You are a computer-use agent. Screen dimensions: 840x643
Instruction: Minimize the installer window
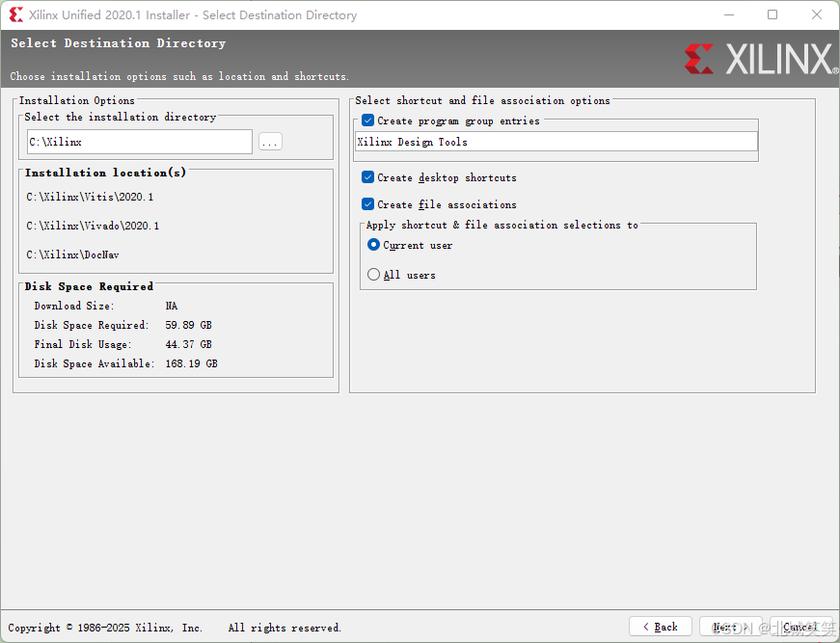[x=729, y=14]
